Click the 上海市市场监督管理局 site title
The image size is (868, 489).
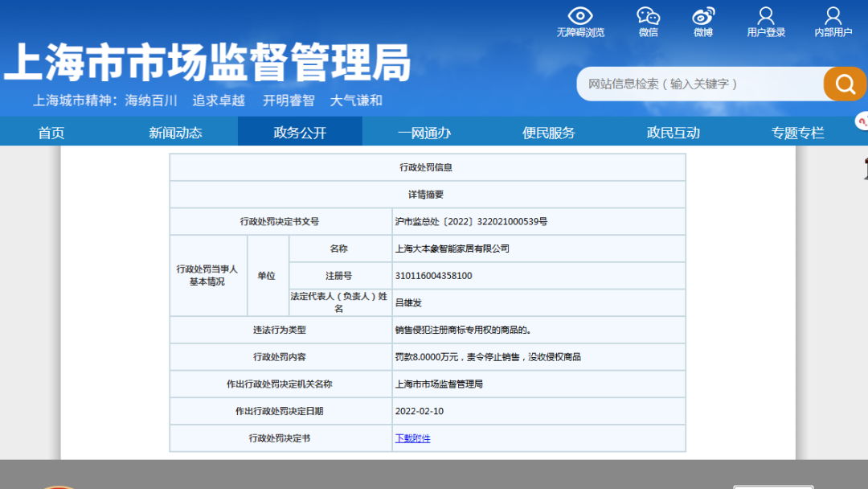point(207,62)
